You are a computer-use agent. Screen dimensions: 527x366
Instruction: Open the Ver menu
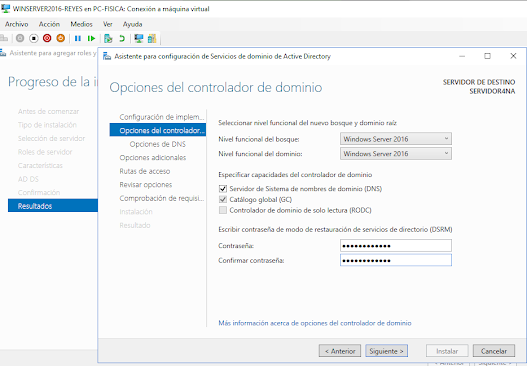click(108, 24)
